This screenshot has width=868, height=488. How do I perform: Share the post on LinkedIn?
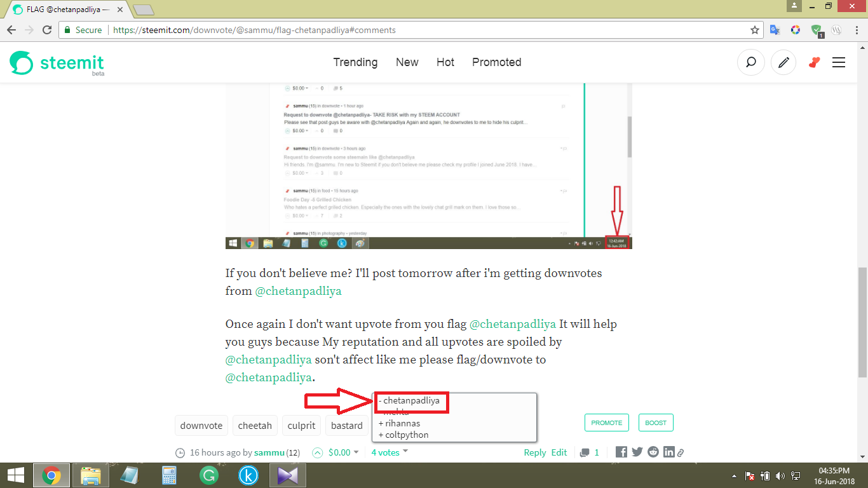pos(668,452)
